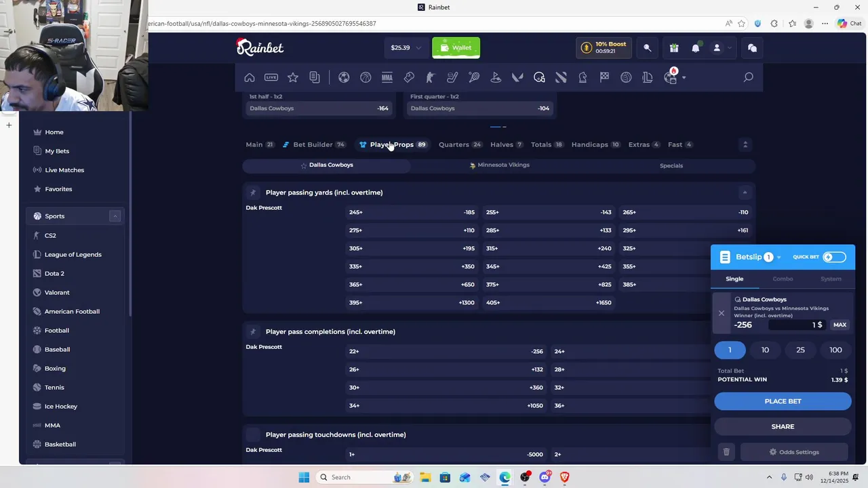
Task: Switch to Quarters tab
Action: click(460, 144)
